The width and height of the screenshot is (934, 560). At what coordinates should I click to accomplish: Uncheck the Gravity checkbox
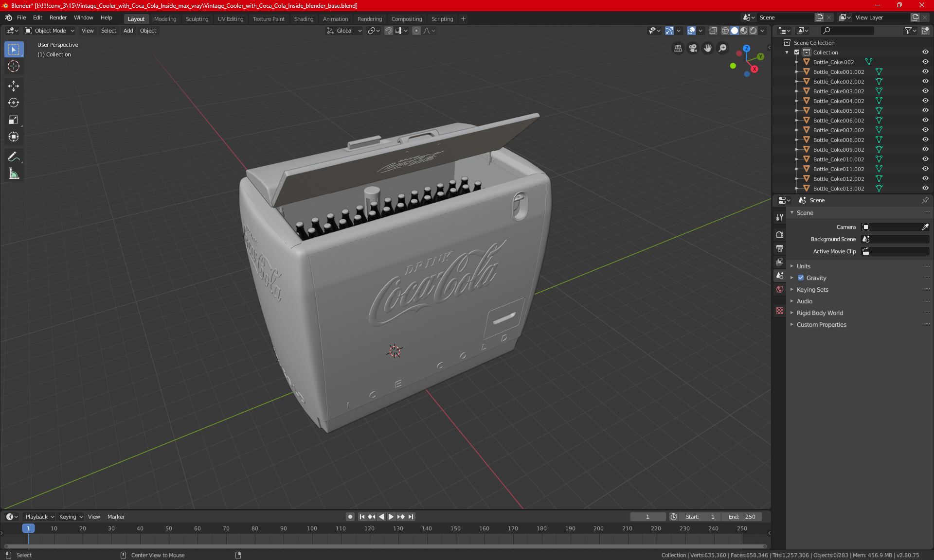point(801,278)
